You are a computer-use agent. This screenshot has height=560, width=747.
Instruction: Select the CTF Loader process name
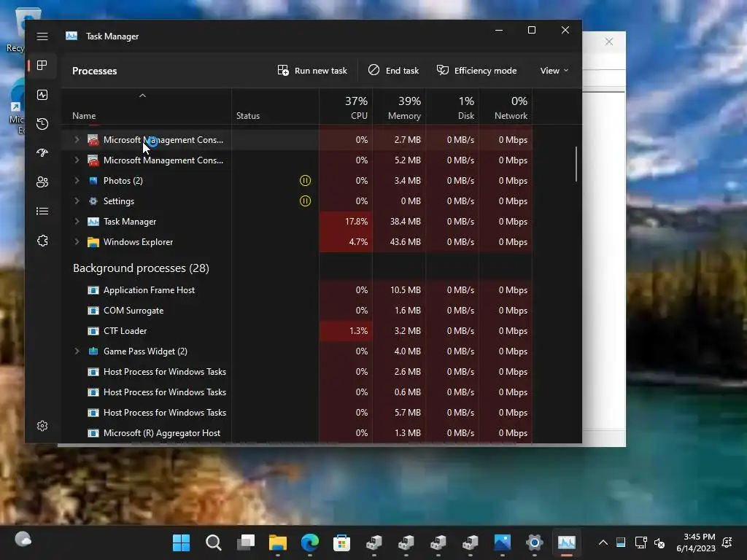click(x=125, y=331)
